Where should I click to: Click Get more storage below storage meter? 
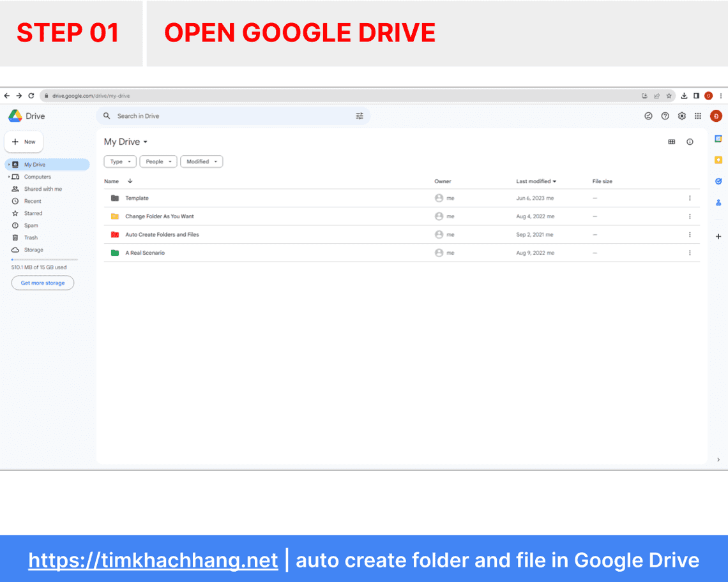point(42,283)
